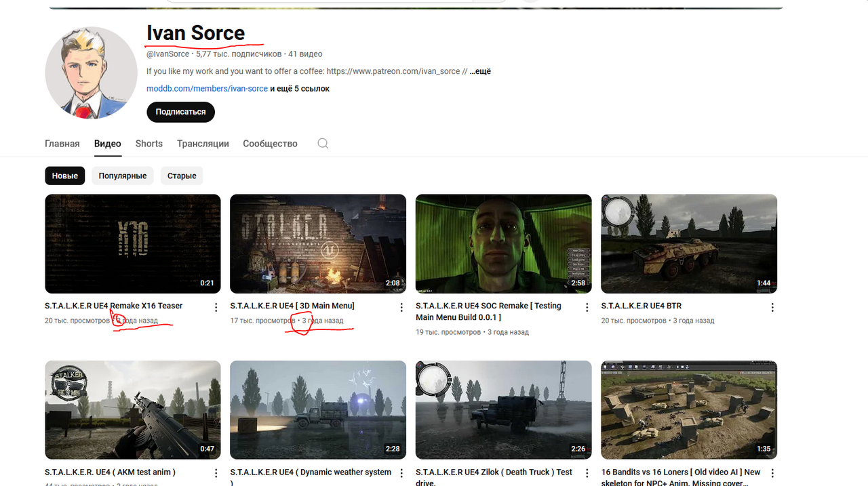Click title 'S.T.A.L.K.E.R UE4 Zilok ( Death Truck ) Test drive.'
Image resolution: width=868 pixels, height=486 pixels.
click(494, 477)
